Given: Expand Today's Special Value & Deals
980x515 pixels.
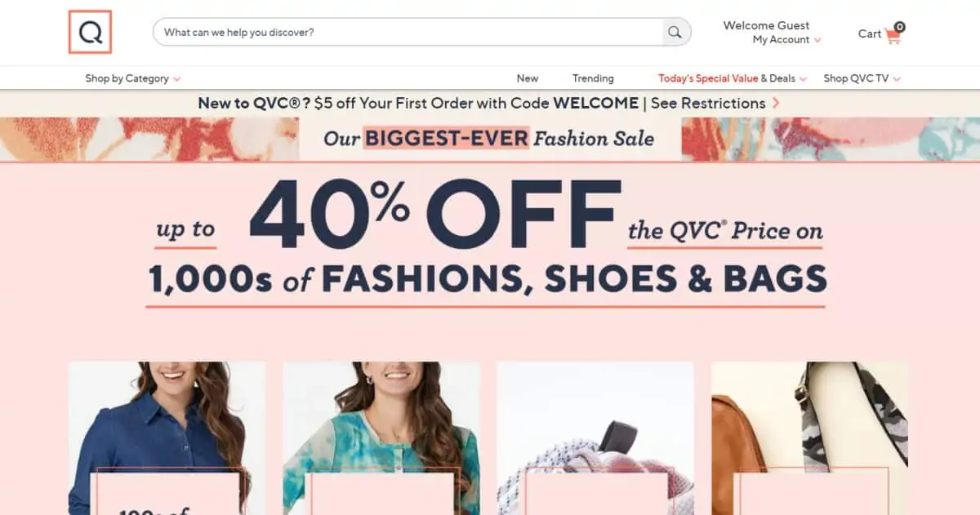Looking at the screenshot, I should click(733, 79).
